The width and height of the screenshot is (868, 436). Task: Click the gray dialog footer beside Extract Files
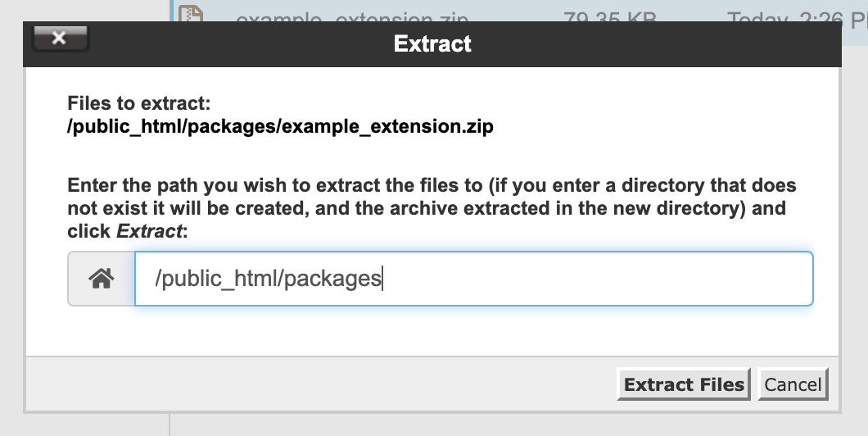point(321,384)
